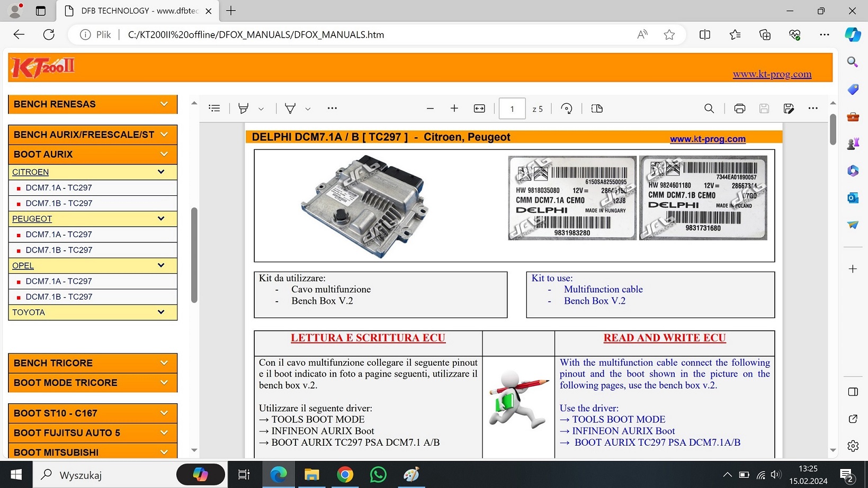This screenshot has height=488, width=868.
Task: Open the PDF search magnifier icon
Action: click(709, 109)
